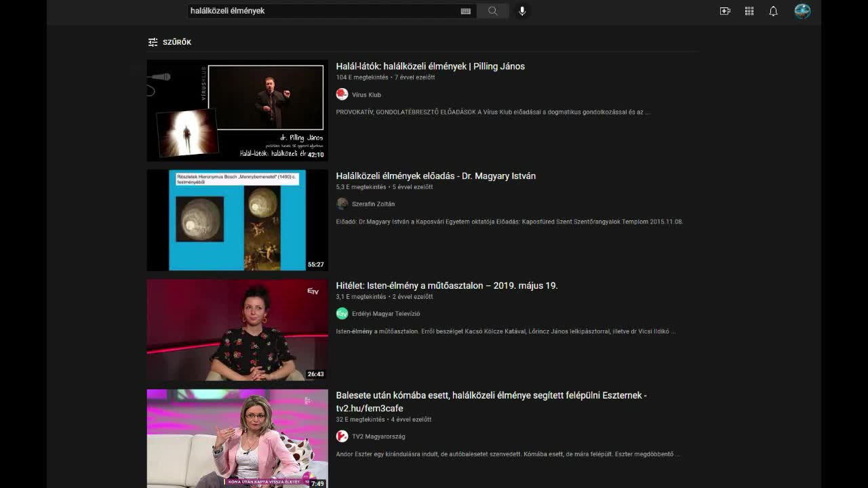This screenshot has height=488, width=868.
Task: Click '32 E megtekintés • 4 évvel ezelőtt'
Action: click(x=384, y=420)
